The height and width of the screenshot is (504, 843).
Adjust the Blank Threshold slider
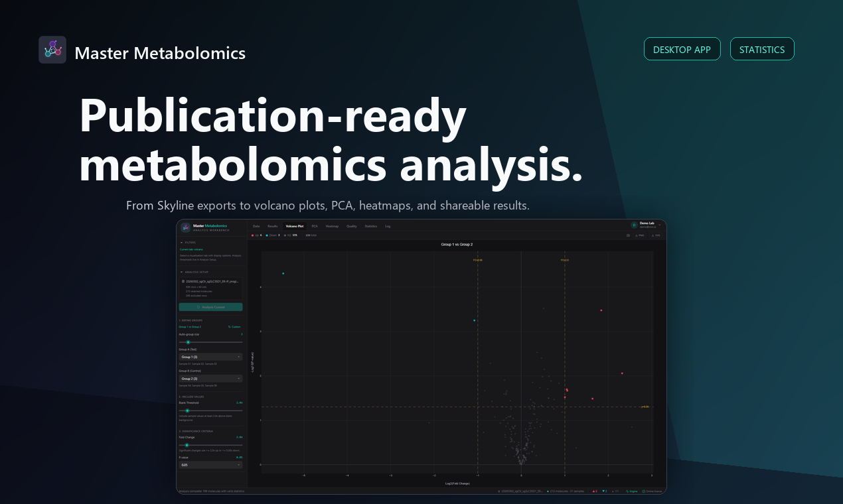pos(210,410)
